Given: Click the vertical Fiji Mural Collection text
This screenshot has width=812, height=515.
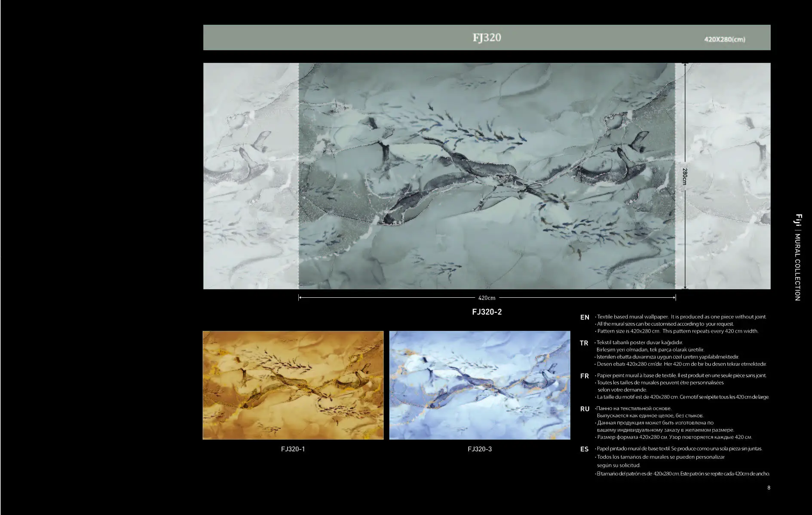Looking at the screenshot, I should coord(798,257).
